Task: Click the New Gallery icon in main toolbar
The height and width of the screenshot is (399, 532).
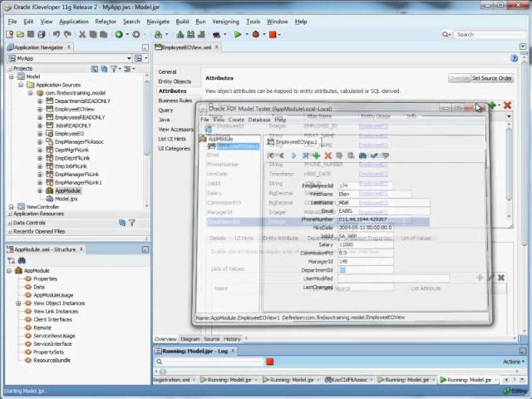Action: point(9,34)
